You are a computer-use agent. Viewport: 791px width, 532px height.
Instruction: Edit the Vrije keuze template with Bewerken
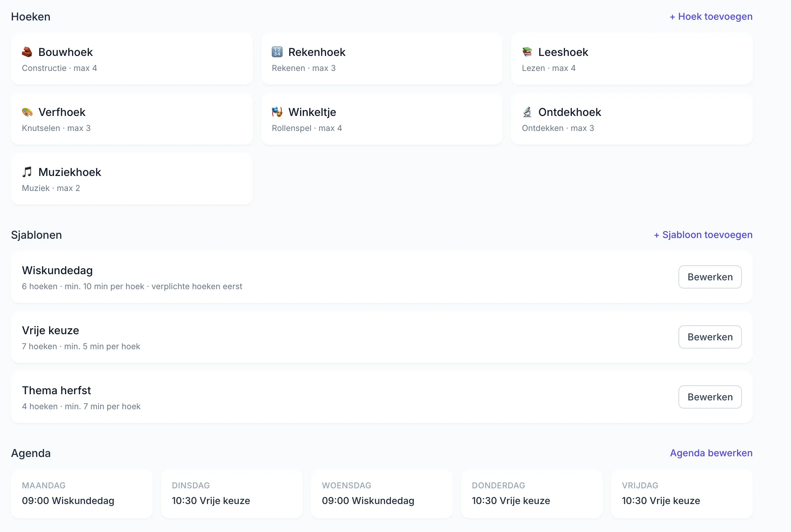pyautogui.click(x=710, y=337)
